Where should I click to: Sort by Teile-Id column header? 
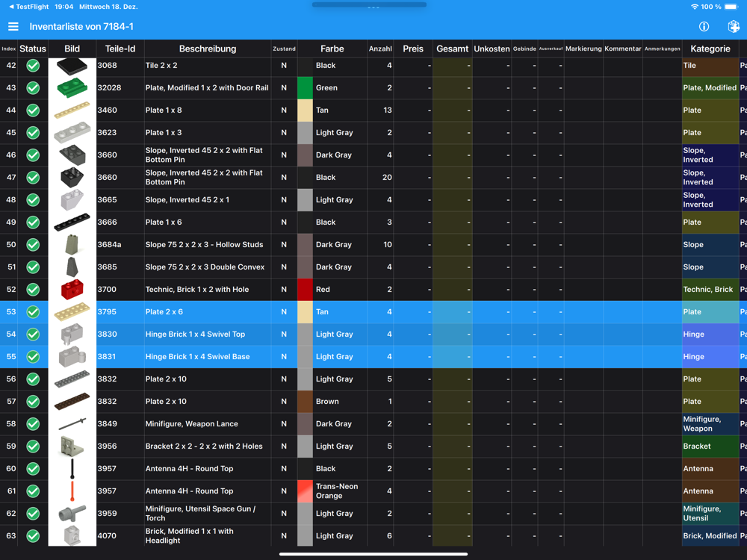[120, 49]
